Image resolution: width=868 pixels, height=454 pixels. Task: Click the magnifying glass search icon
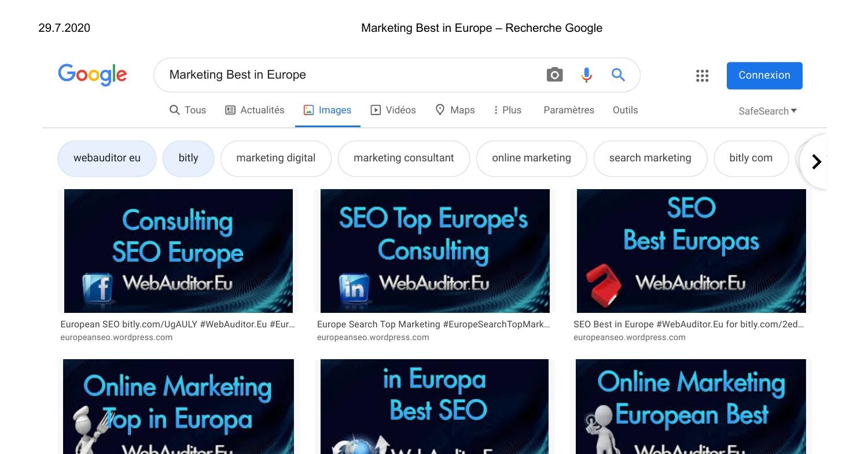[617, 75]
